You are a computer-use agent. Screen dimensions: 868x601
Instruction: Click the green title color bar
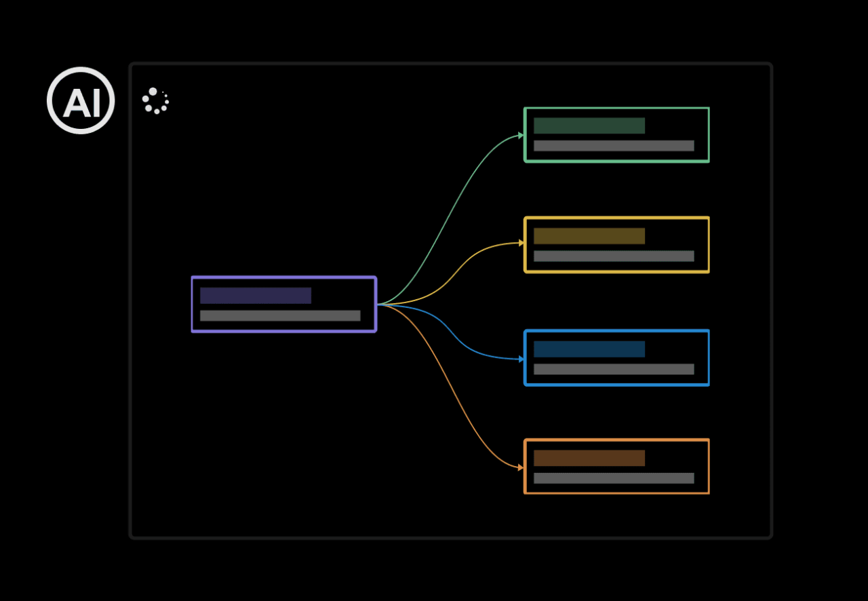coord(589,125)
